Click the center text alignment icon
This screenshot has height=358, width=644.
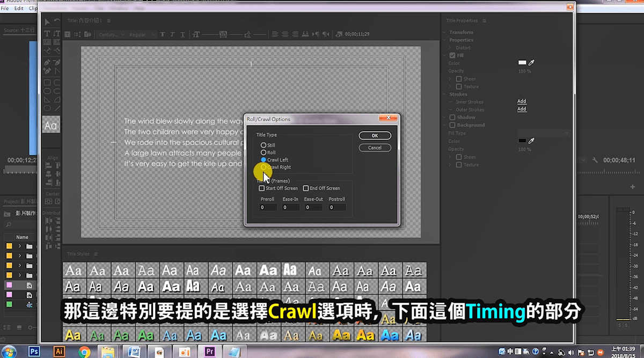click(285, 34)
